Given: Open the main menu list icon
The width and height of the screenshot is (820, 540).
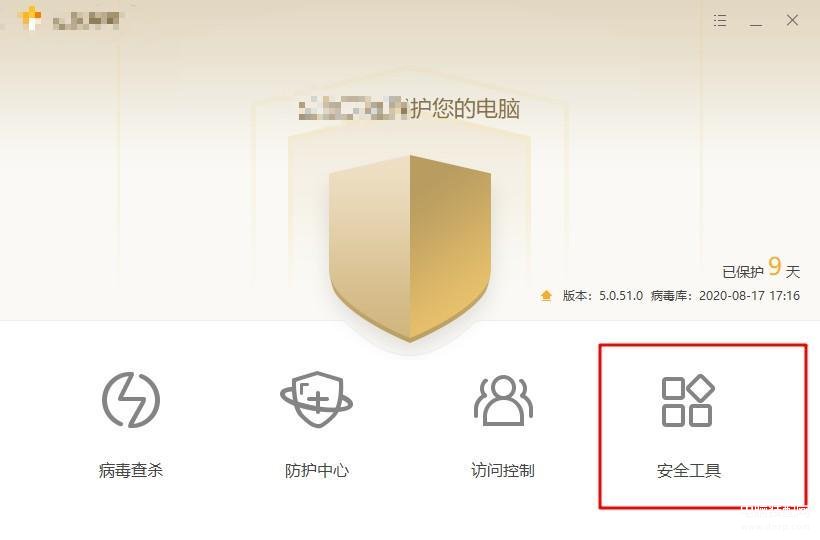Looking at the screenshot, I should (x=720, y=20).
